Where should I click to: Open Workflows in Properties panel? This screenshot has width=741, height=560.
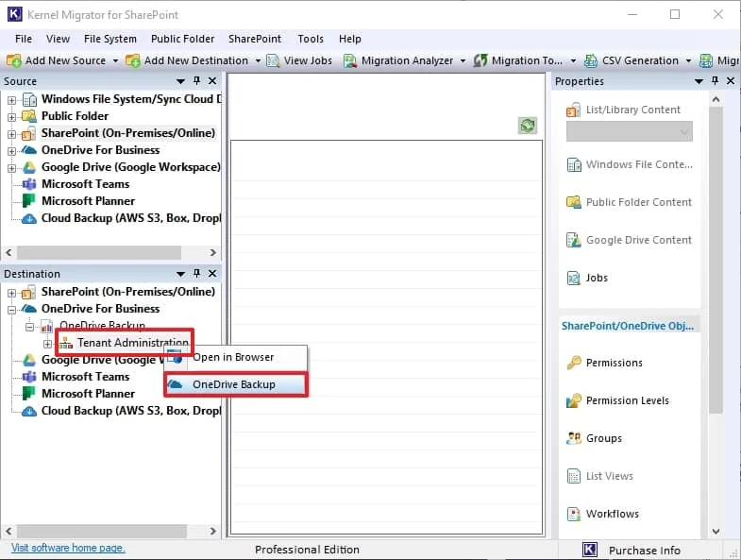602,514
